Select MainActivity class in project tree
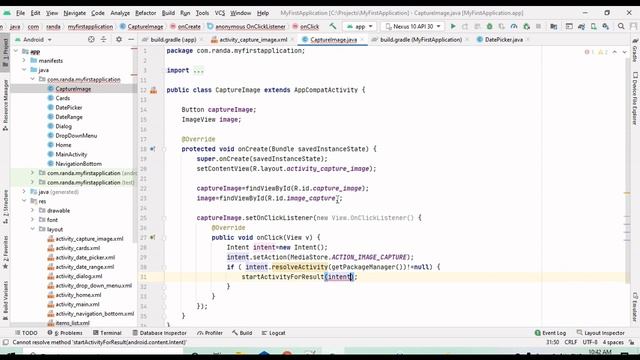The image size is (640, 360). pos(71,154)
